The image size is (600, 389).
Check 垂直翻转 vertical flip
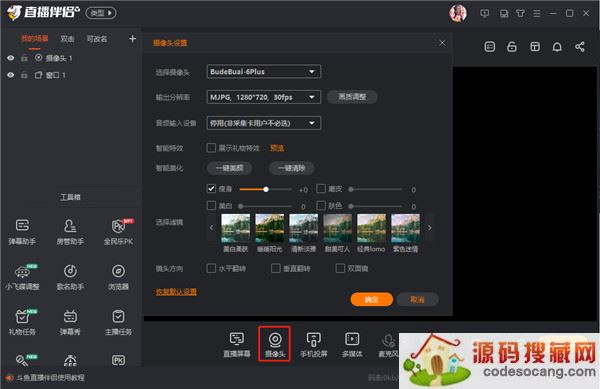pos(276,269)
